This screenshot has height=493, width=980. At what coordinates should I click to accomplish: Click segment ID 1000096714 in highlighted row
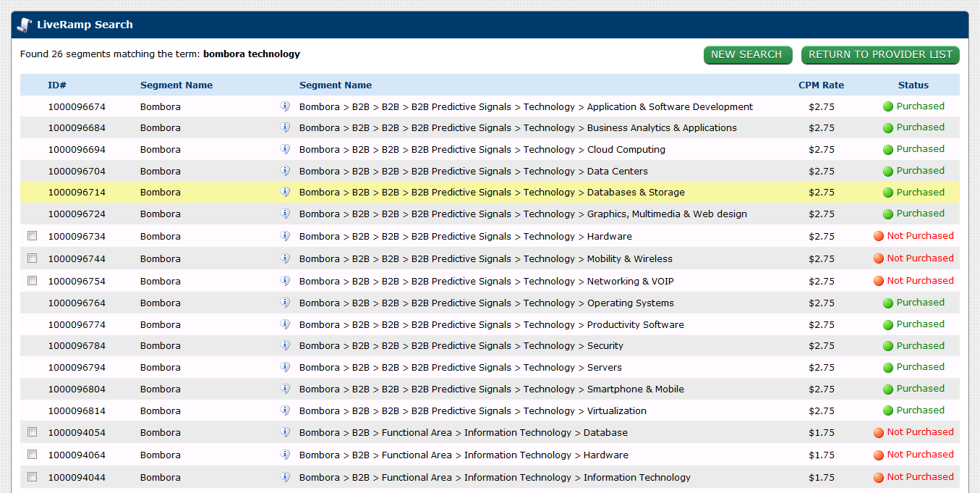click(77, 193)
